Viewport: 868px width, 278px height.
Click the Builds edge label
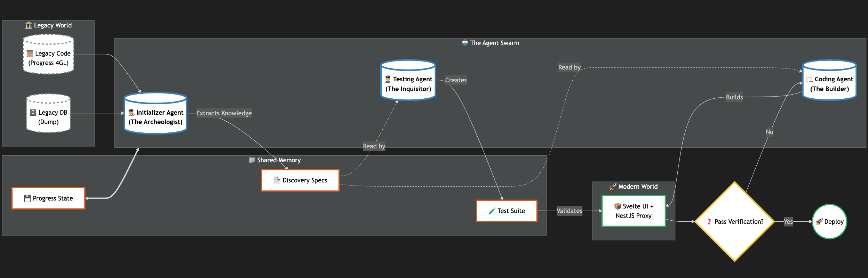tap(734, 97)
